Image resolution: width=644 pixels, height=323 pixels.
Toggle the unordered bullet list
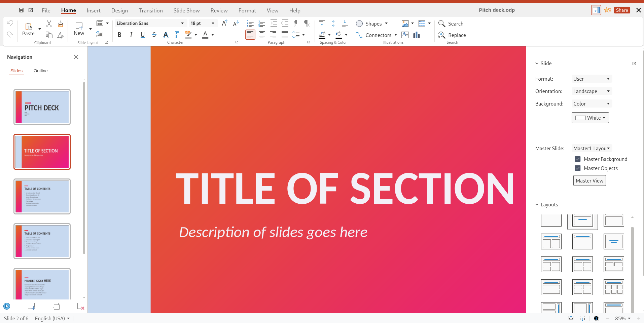pos(250,23)
